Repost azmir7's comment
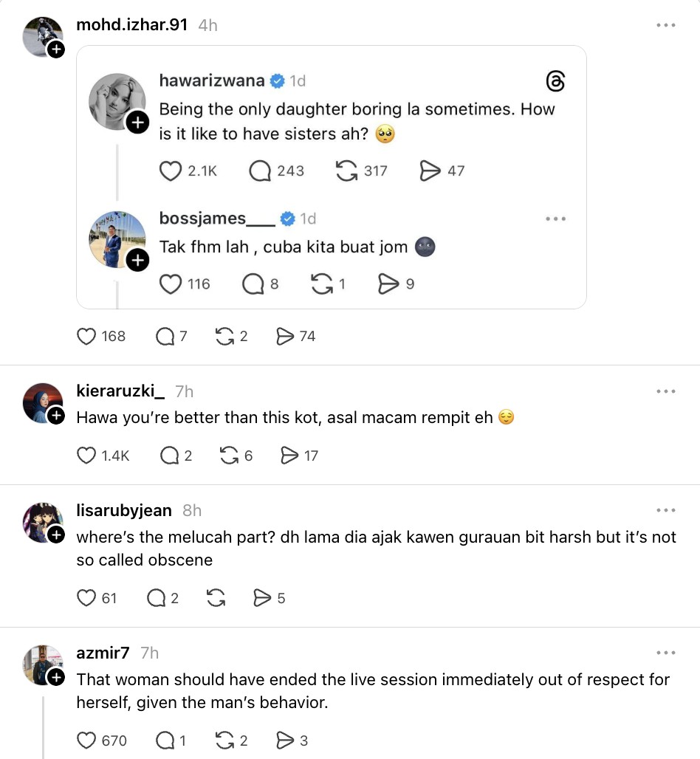This screenshot has width=700, height=759. tap(223, 740)
